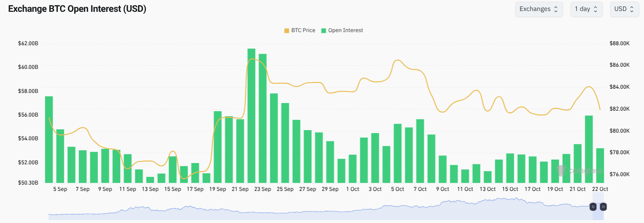This screenshot has height=223, width=644.
Task: Select the open interest bar for 25 Sep
Action: 285,143
